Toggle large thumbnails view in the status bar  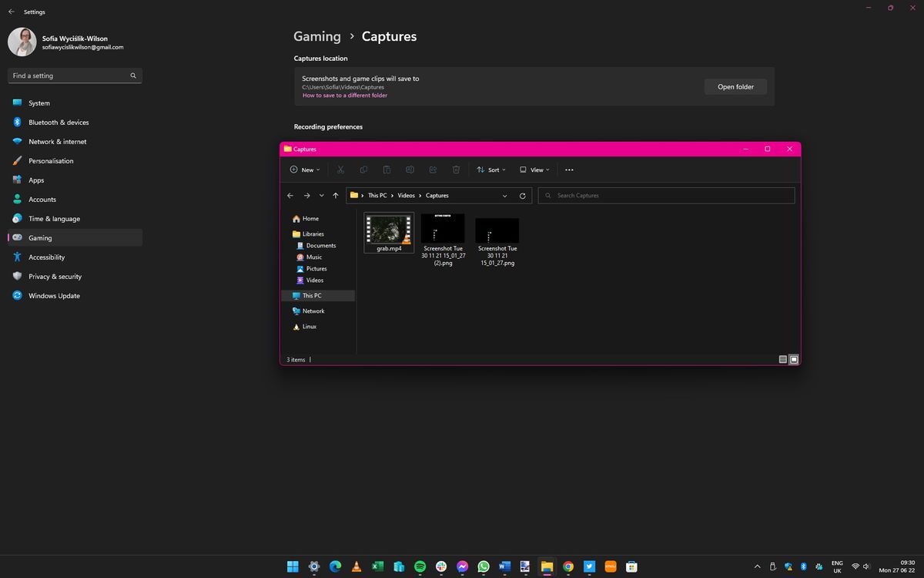click(x=794, y=359)
